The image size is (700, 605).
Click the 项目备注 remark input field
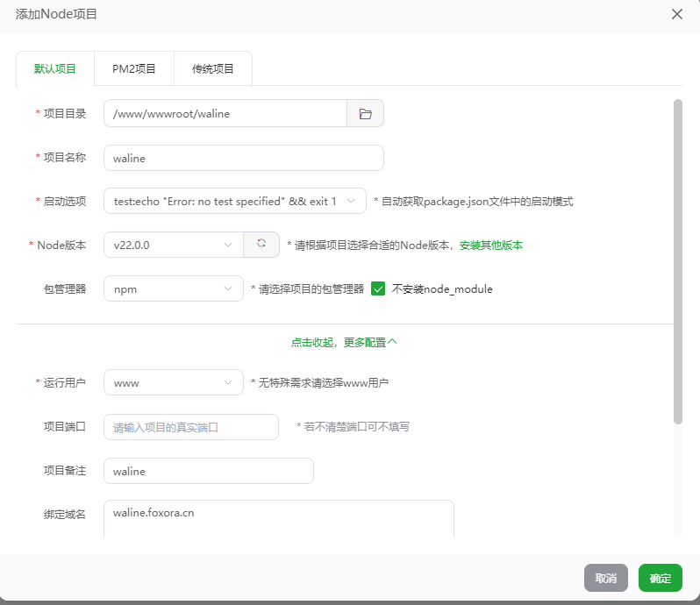point(208,471)
